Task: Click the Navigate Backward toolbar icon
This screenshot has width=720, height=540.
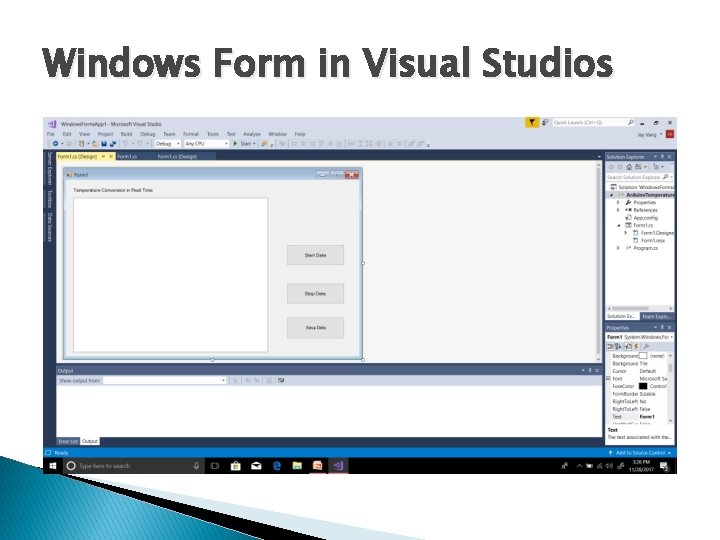Action: tap(55, 144)
